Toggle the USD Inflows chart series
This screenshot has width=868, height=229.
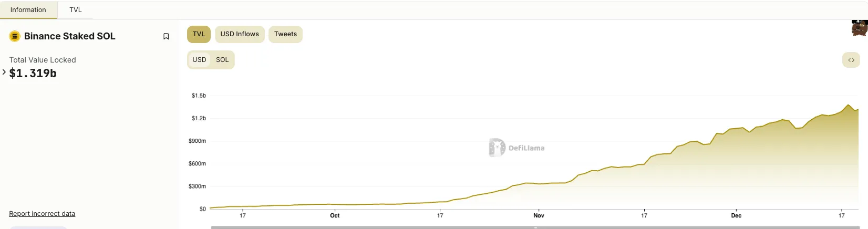[240, 34]
